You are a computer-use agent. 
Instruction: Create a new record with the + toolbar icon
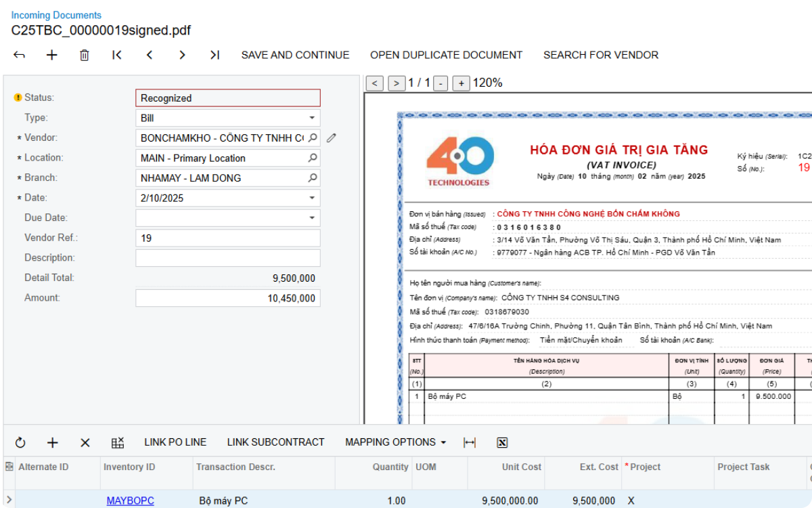pos(51,55)
